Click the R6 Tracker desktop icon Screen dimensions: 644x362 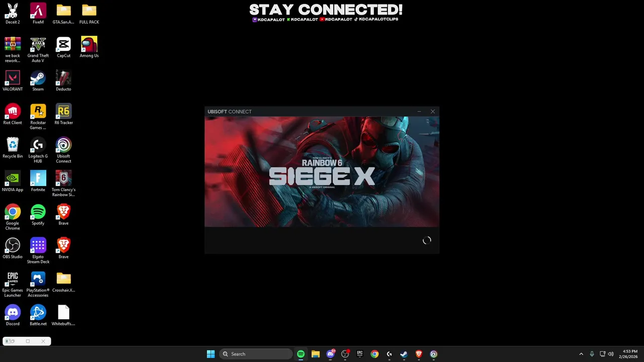click(x=63, y=114)
